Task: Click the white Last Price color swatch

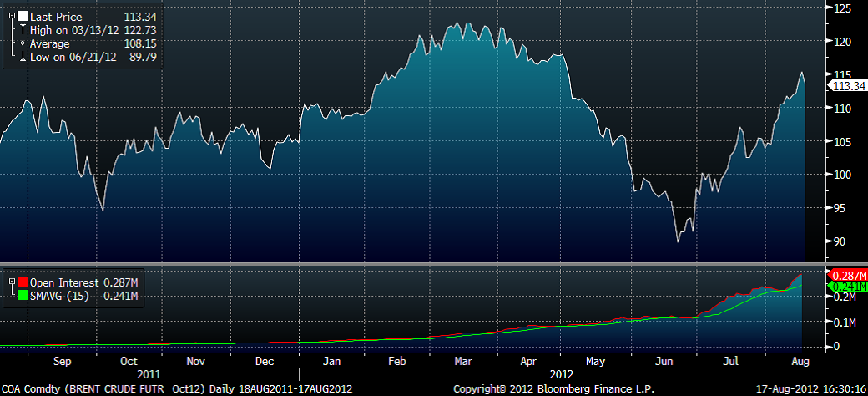Action: click(x=23, y=15)
